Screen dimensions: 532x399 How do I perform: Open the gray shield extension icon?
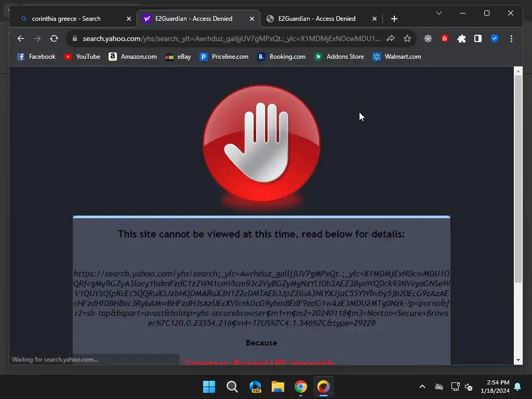pos(428,38)
